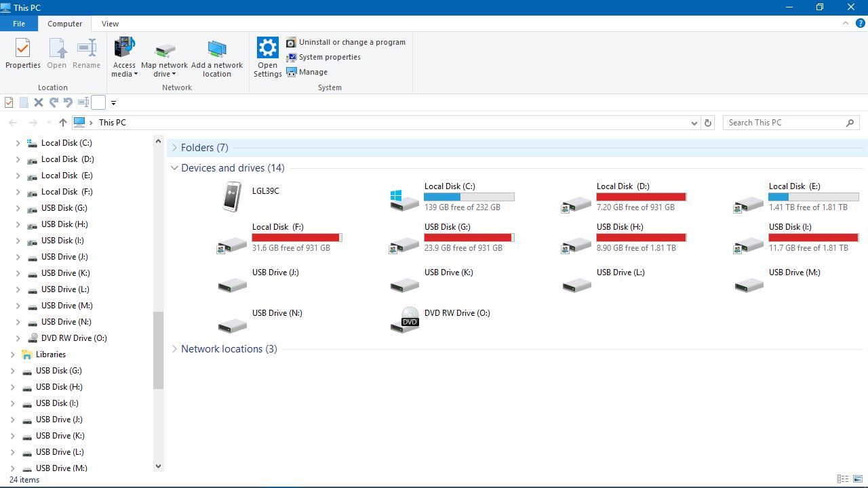Click the Open Settings gear icon
This screenshot has height=488, width=868.
[x=268, y=48]
